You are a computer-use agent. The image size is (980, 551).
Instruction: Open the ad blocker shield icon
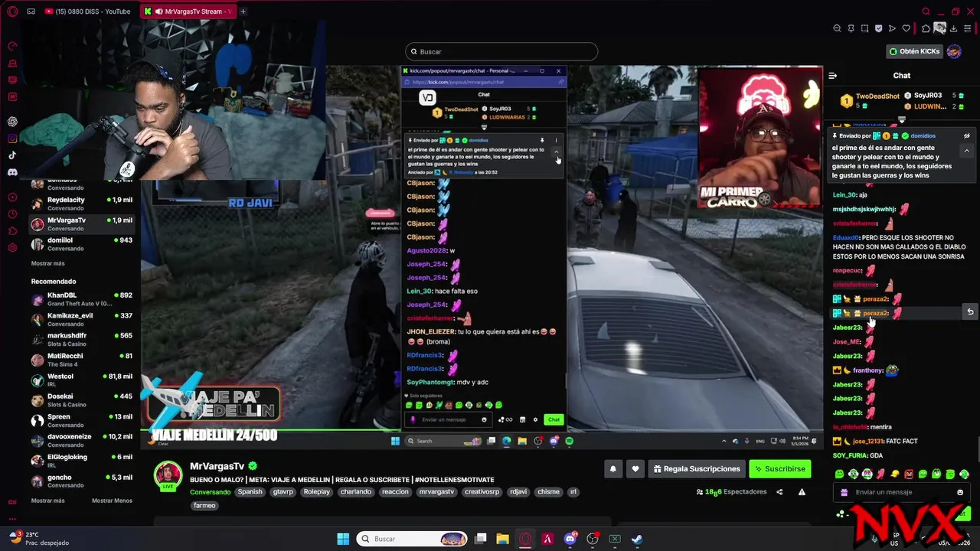point(878,28)
